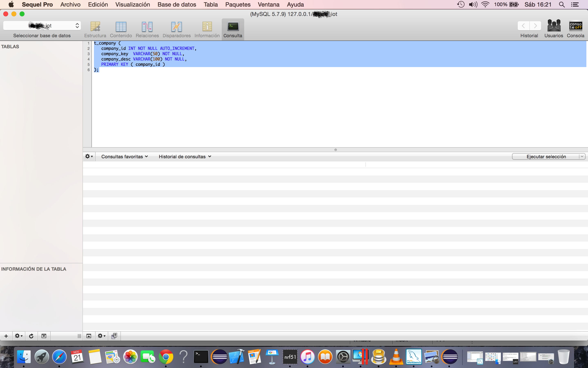Open the Ayuda menu
The width and height of the screenshot is (588, 368).
tap(295, 4)
